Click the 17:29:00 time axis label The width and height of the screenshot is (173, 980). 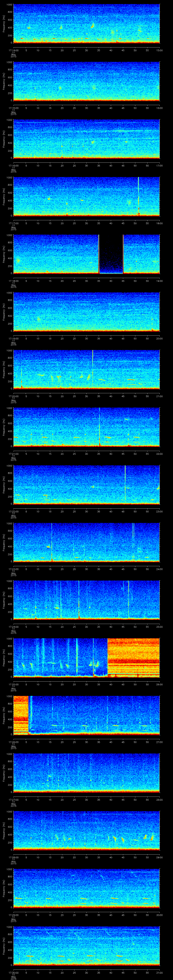(x=13, y=915)
